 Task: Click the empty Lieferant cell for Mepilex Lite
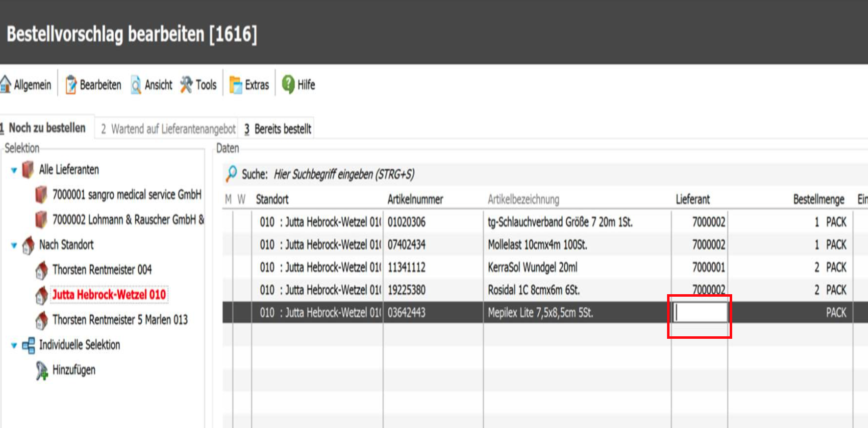pos(700,313)
